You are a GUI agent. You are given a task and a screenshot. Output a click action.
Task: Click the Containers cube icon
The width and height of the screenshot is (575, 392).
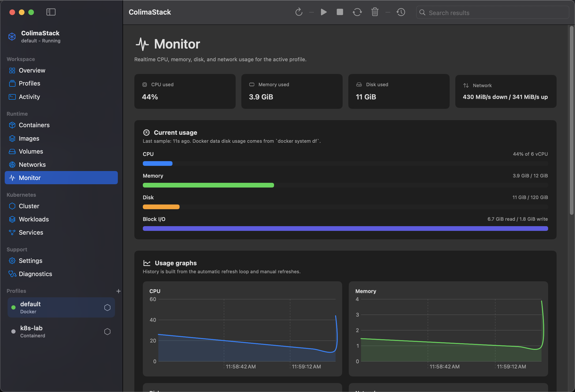[12, 125]
